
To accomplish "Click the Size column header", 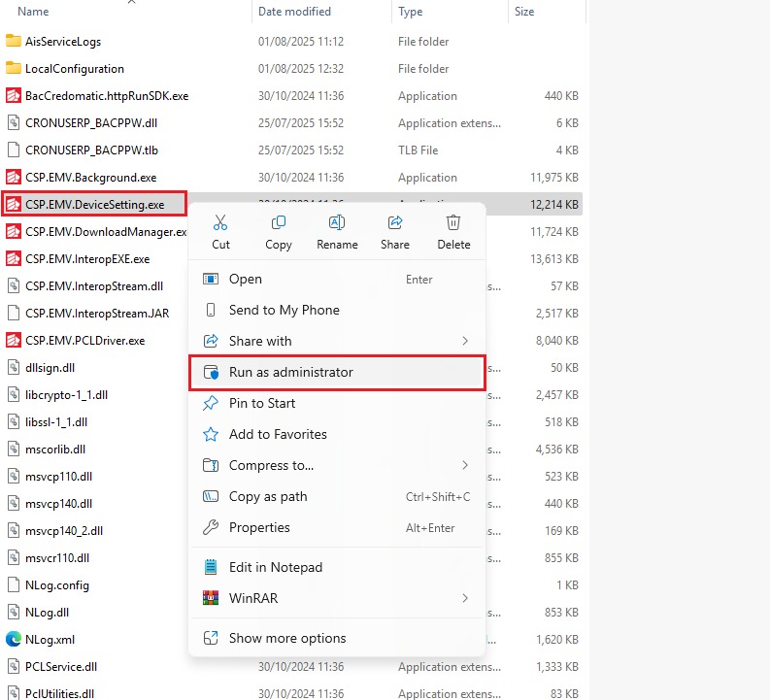I will [x=524, y=12].
